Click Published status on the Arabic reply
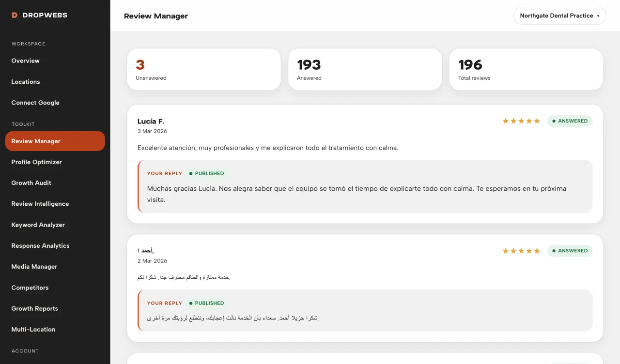The height and width of the screenshot is (364, 620). pyautogui.click(x=207, y=303)
